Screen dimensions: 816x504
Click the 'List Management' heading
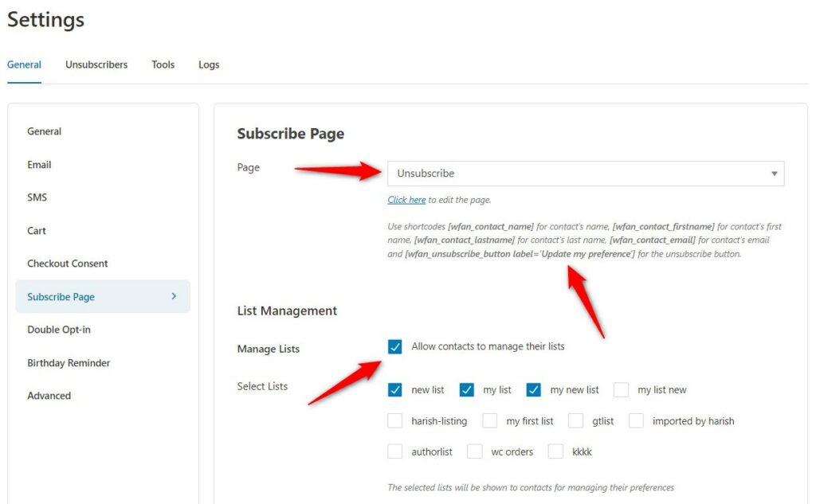pos(287,311)
